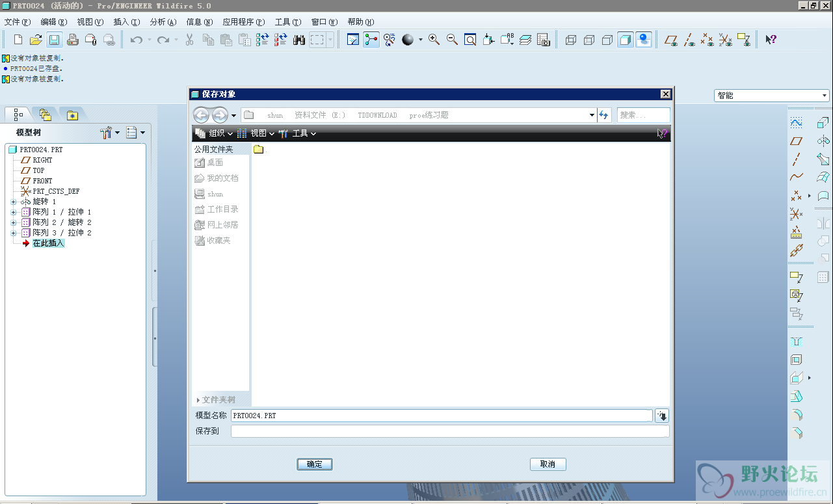Click the Zoom In magnifier icon
Viewport: 833px width, 504px height.
[434, 40]
